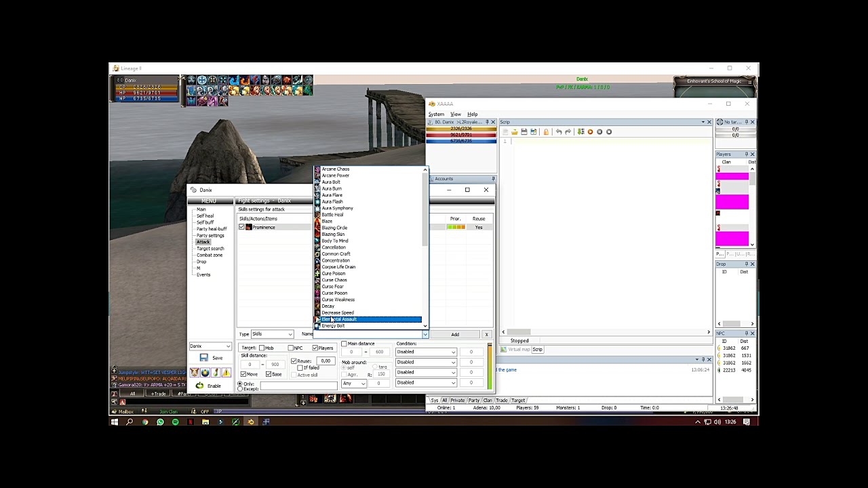
Task: Toggle Players target checkbox
Action: 315,348
